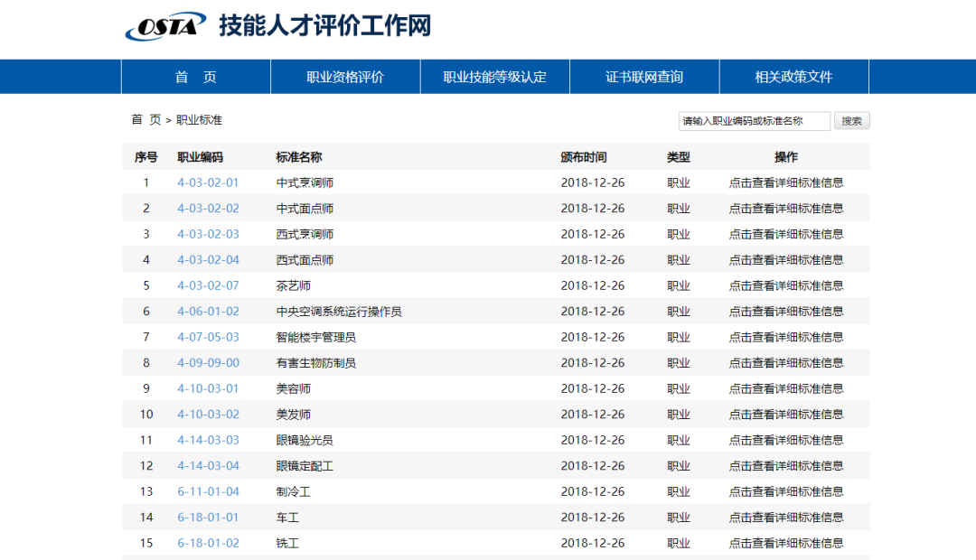Viewport: 976px width, 560px height.
Task: Open occupation code link 4-09-09-00 for 有害生物防制员
Action: (209, 362)
